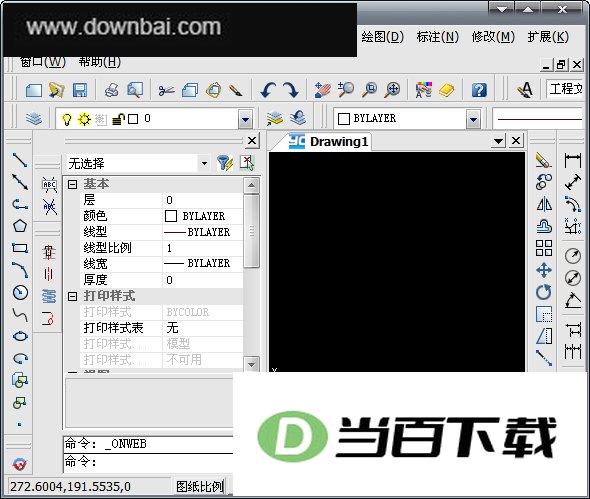Open the Layer manager stack icon
The height and width of the screenshot is (499, 590).
point(34,119)
